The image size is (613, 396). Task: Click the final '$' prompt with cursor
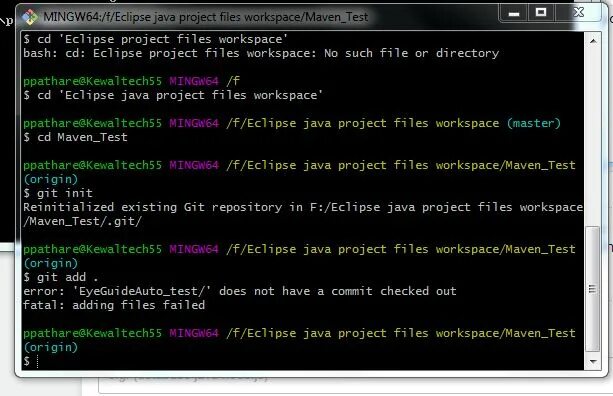point(31,361)
